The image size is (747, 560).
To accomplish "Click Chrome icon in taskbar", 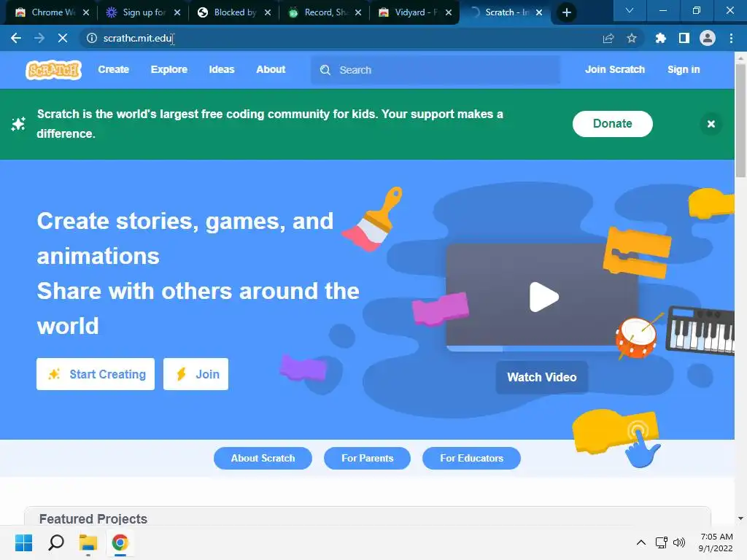I will (x=120, y=542).
